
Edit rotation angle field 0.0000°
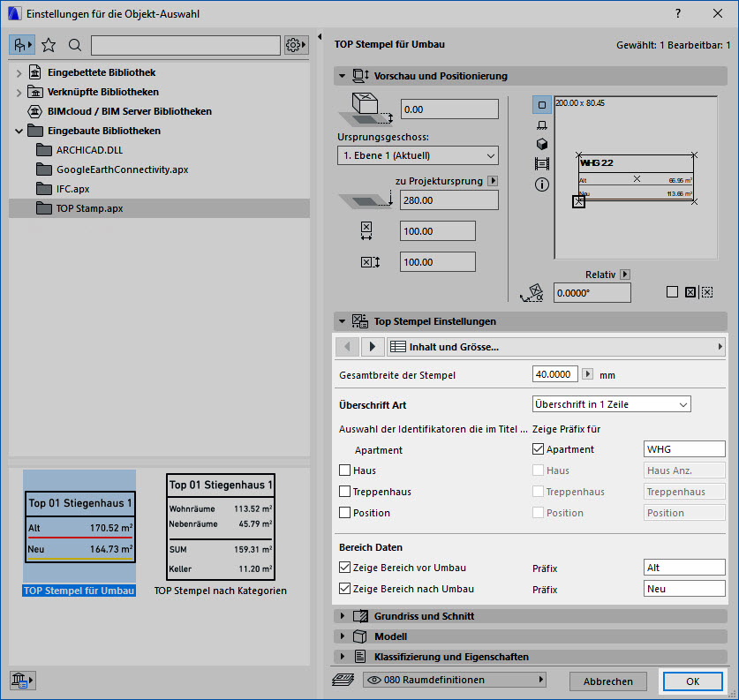click(x=592, y=293)
